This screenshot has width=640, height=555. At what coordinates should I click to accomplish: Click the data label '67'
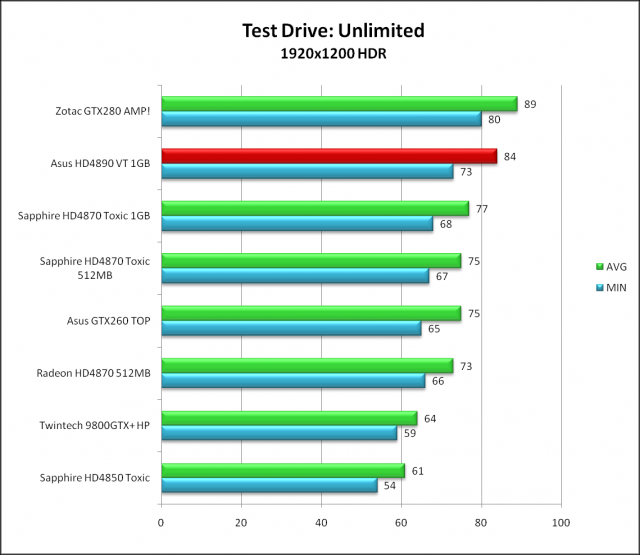pos(442,276)
